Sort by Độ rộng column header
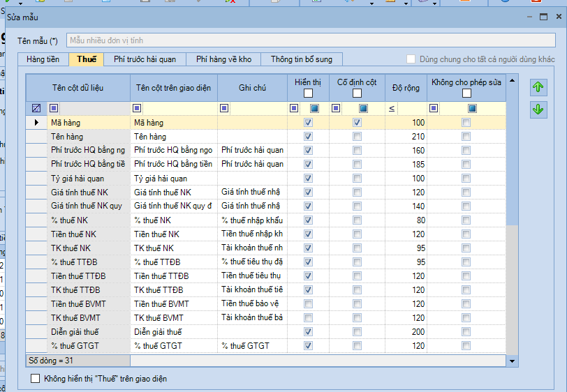Viewport: 567px width, 392px height. [x=406, y=88]
